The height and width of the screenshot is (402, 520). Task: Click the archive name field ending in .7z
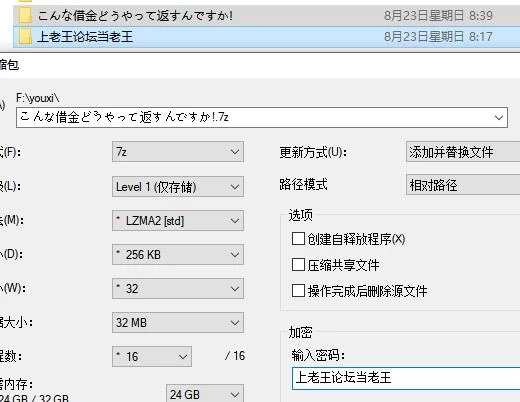point(262,117)
